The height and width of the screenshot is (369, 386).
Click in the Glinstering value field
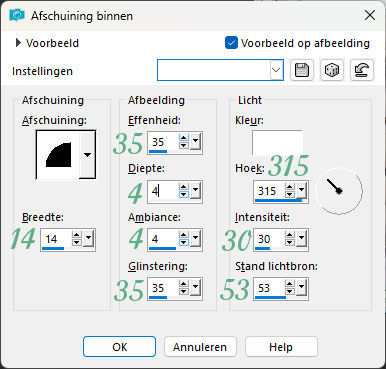coord(163,288)
